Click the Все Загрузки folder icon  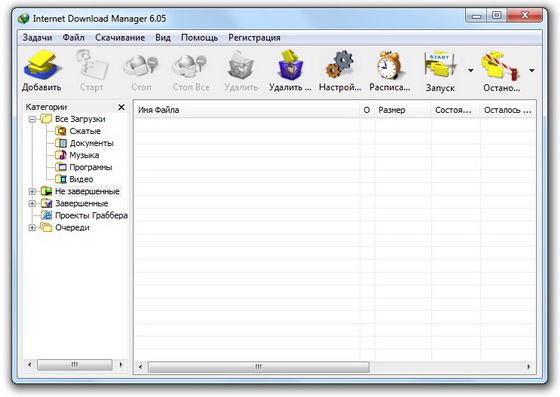click(x=46, y=119)
